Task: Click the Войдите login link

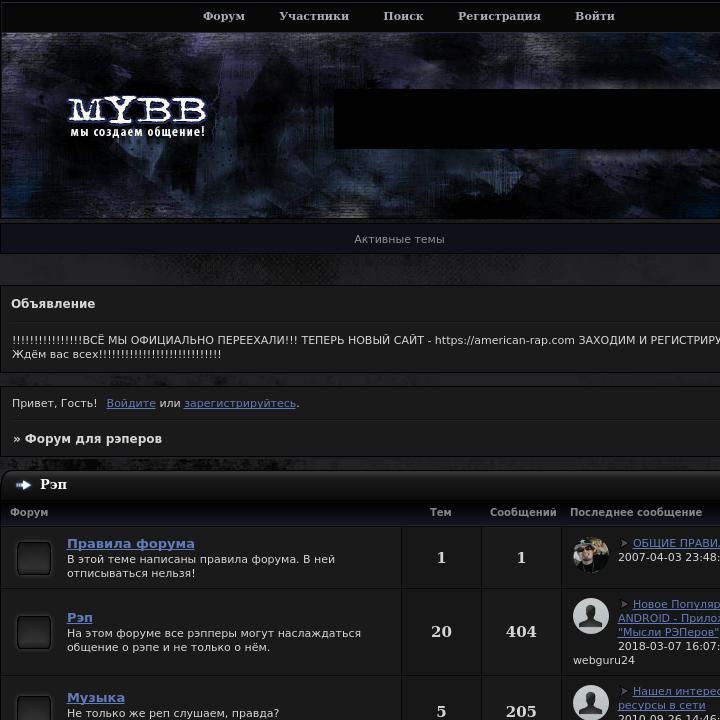Action: 131,403
